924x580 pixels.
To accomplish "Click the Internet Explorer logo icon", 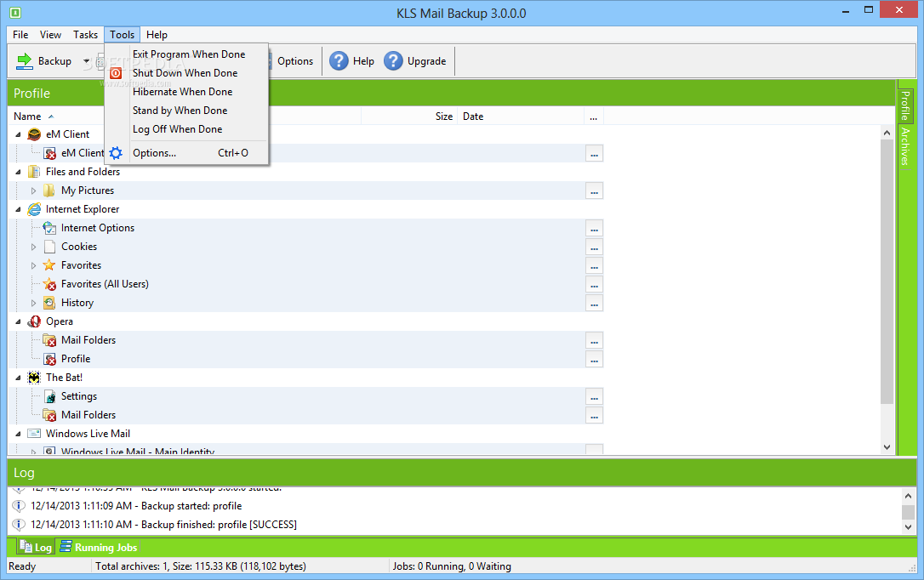I will tap(35, 209).
